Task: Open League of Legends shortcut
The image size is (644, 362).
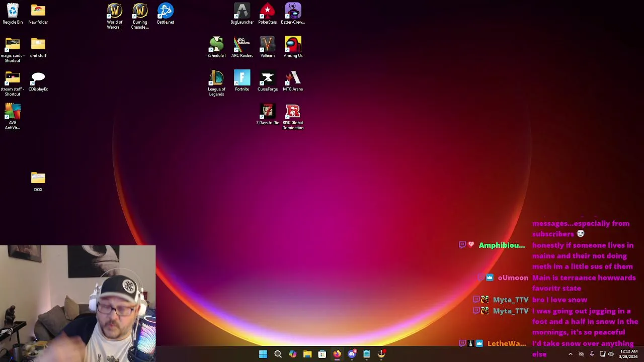Action: pos(216,83)
